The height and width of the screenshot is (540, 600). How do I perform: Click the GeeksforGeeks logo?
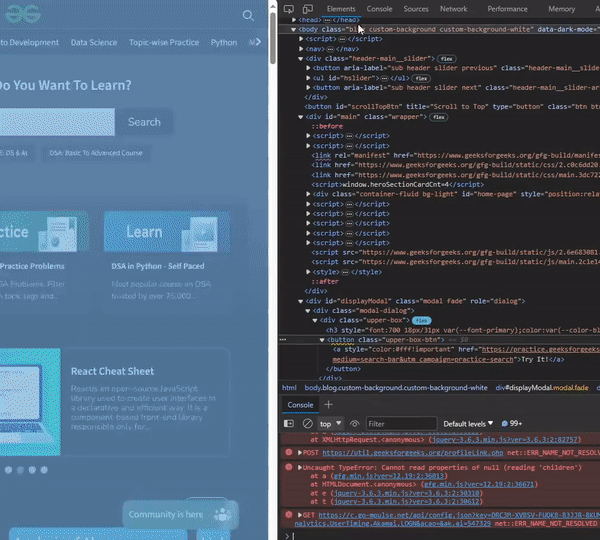point(23,15)
